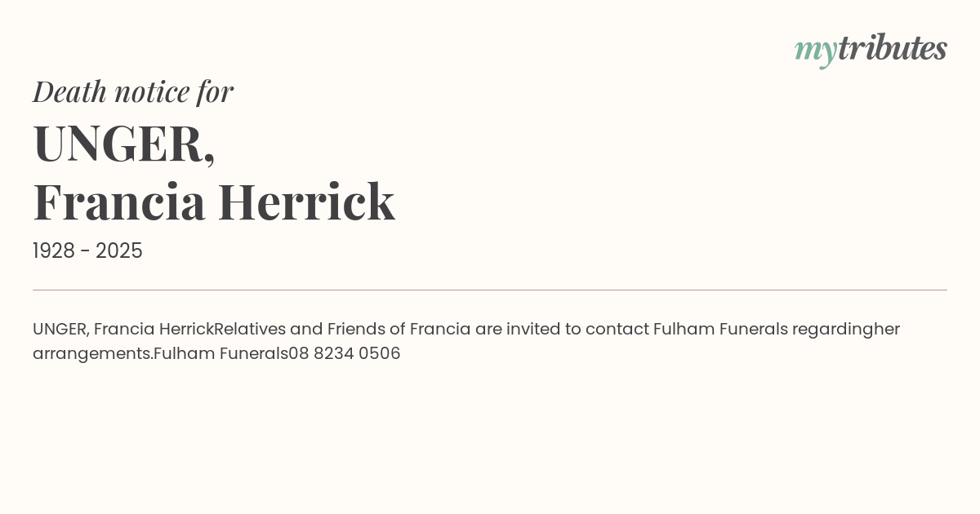Click the word 'Herrick' in the large heading
The image size is (980, 514).
coord(306,202)
